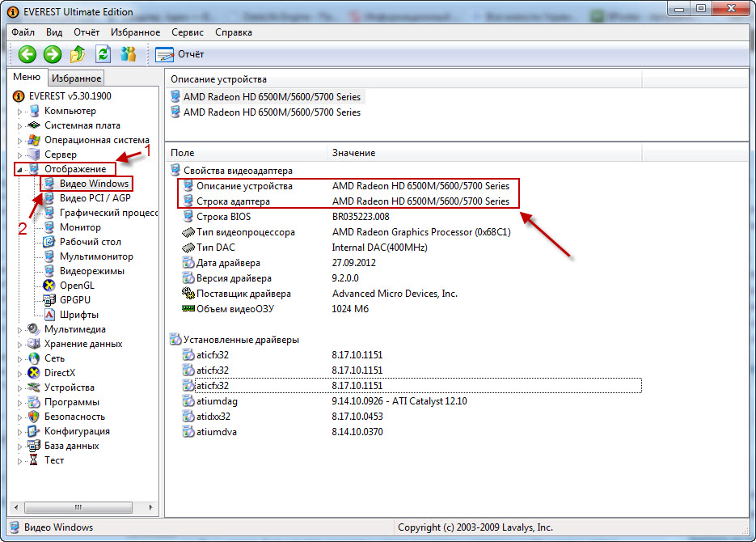
Task: Select Видеорежимы in the tree
Action: pyautogui.click(x=92, y=271)
